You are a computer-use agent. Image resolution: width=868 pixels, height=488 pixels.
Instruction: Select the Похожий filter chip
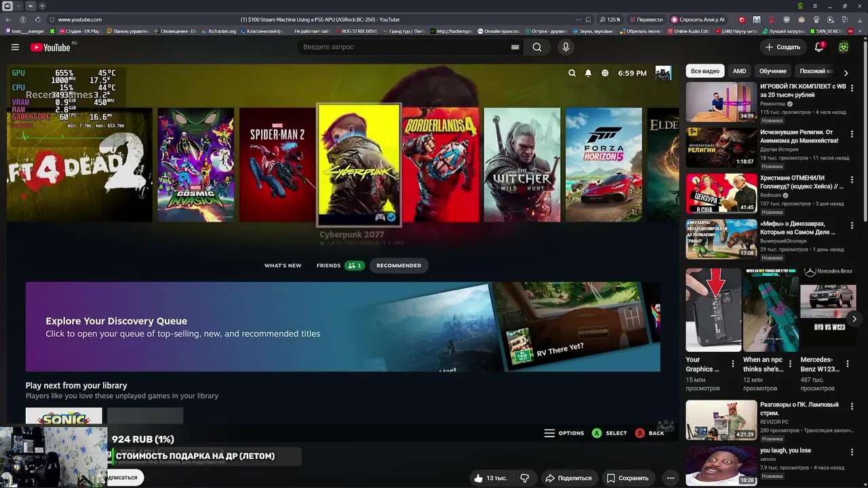(816, 71)
